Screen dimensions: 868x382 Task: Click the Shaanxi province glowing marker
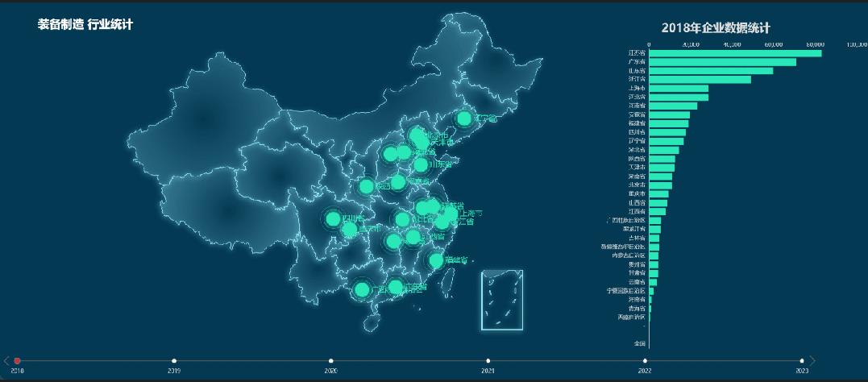coord(367,186)
